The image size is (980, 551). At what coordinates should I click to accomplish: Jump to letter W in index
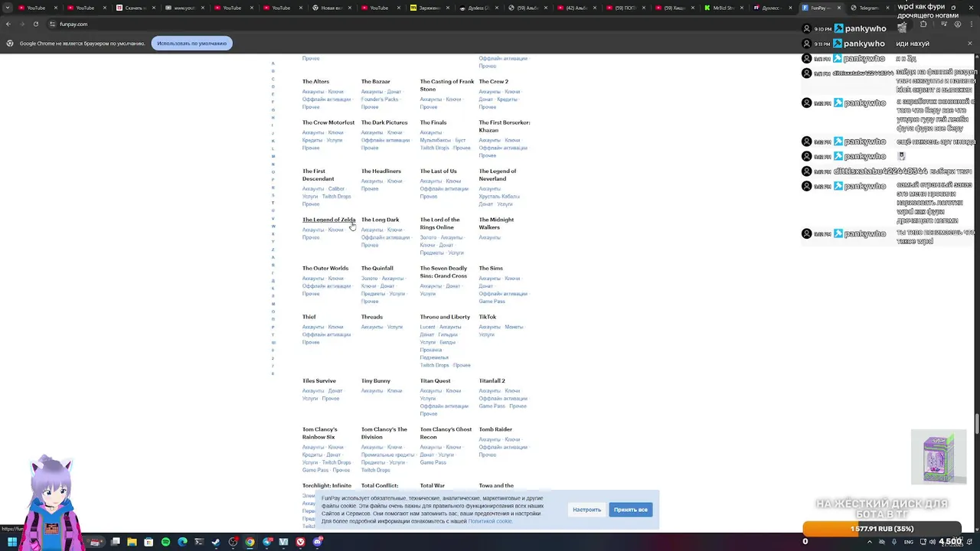[x=273, y=227]
